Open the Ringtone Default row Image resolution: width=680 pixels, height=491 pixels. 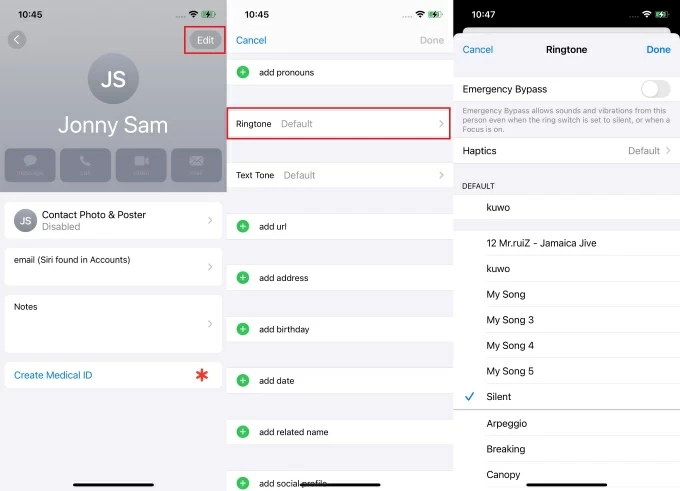(339, 124)
